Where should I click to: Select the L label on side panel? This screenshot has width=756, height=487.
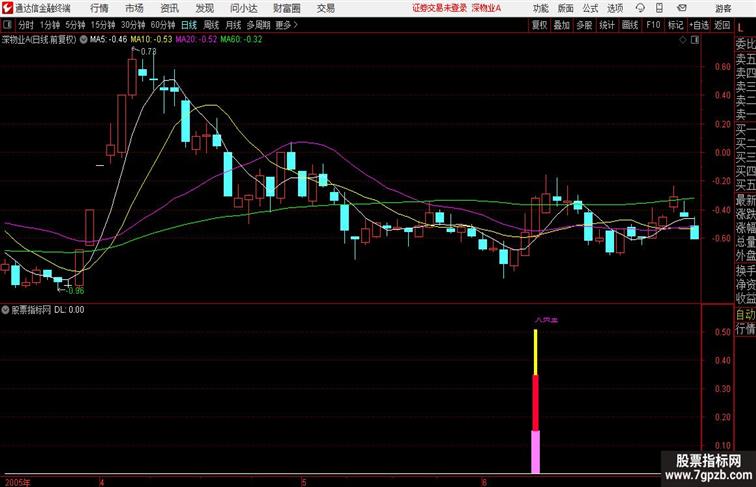(x=741, y=28)
